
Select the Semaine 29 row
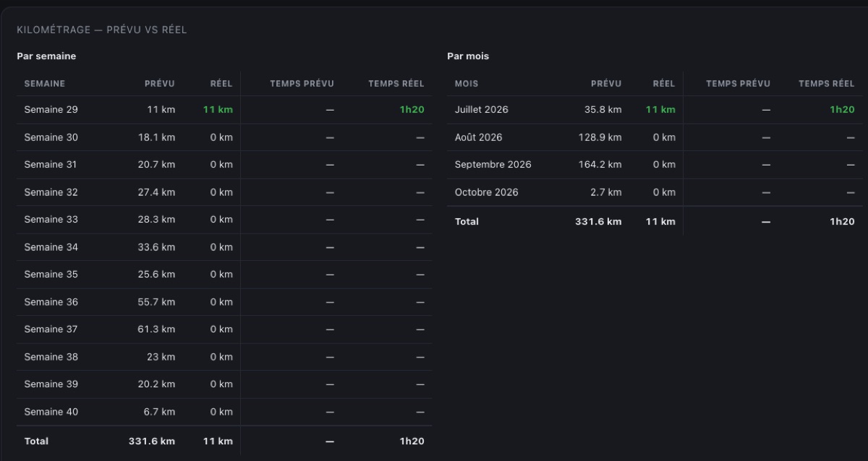(224, 110)
